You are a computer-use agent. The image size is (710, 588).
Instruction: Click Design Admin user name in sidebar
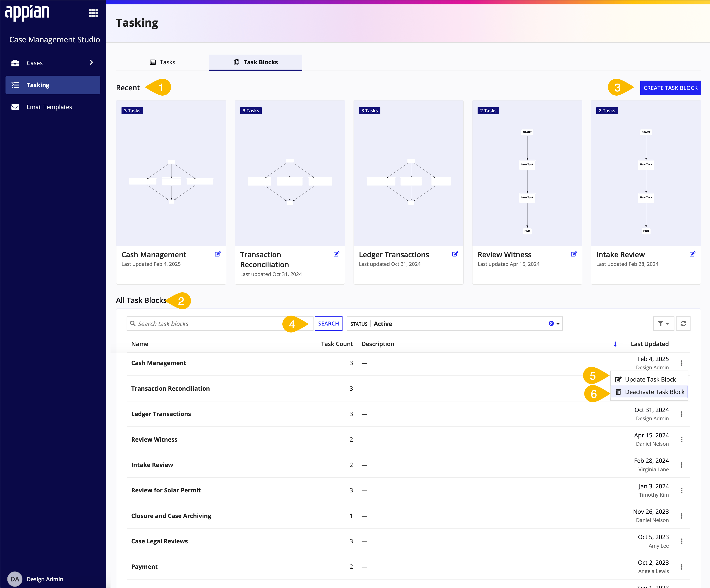[x=45, y=579]
